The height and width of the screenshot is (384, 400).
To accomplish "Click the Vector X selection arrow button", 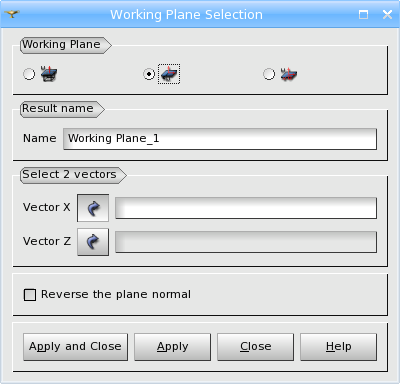I will 93,208.
